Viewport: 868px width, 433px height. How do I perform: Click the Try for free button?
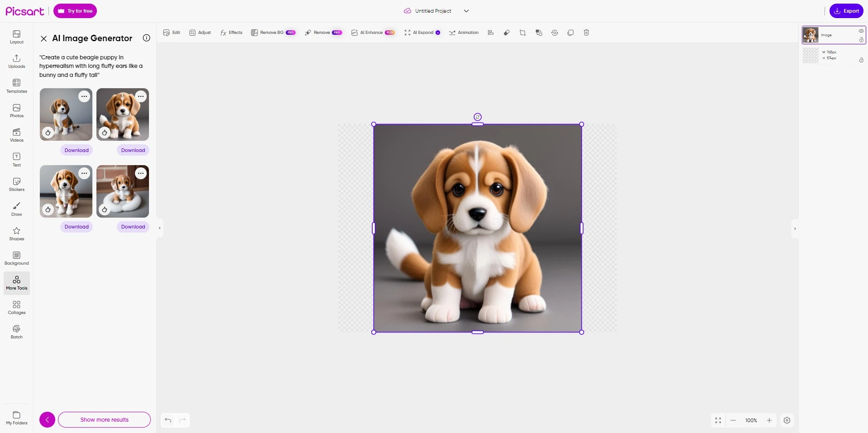coord(75,11)
